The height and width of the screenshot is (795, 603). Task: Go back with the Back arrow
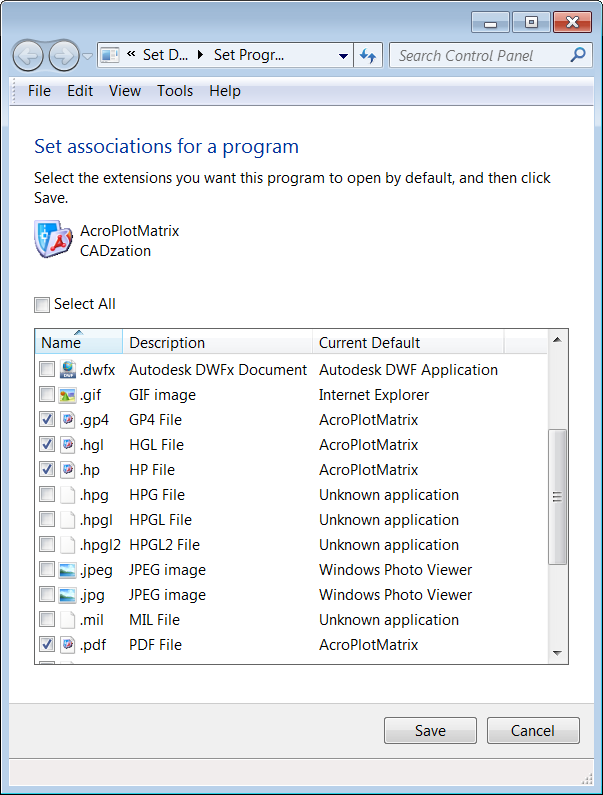[28, 55]
